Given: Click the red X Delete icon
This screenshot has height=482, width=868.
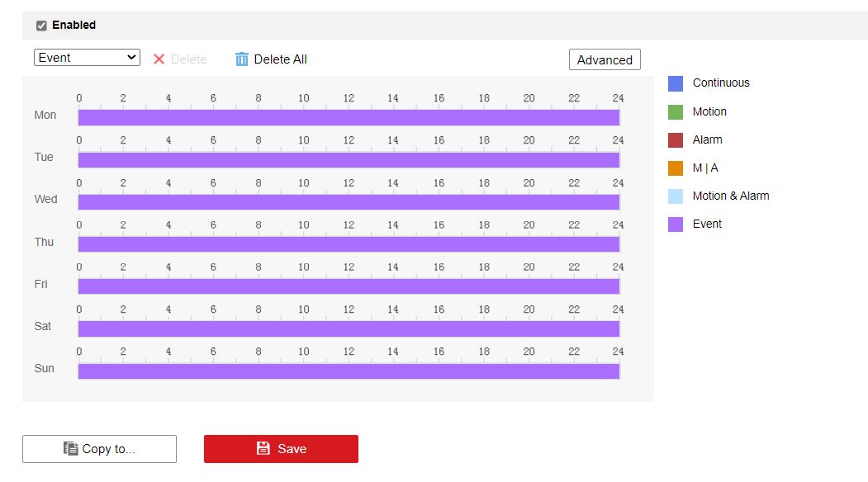Looking at the screenshot, I should coord(159,59).
